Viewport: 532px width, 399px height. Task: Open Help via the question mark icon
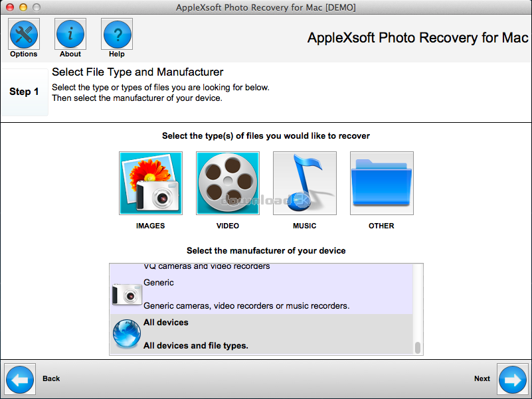116,33
